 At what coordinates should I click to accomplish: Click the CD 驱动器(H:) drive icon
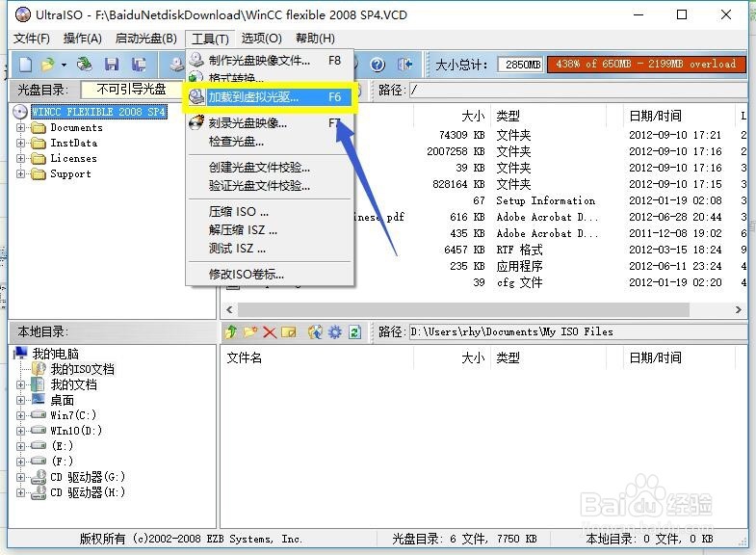[39, 492]
